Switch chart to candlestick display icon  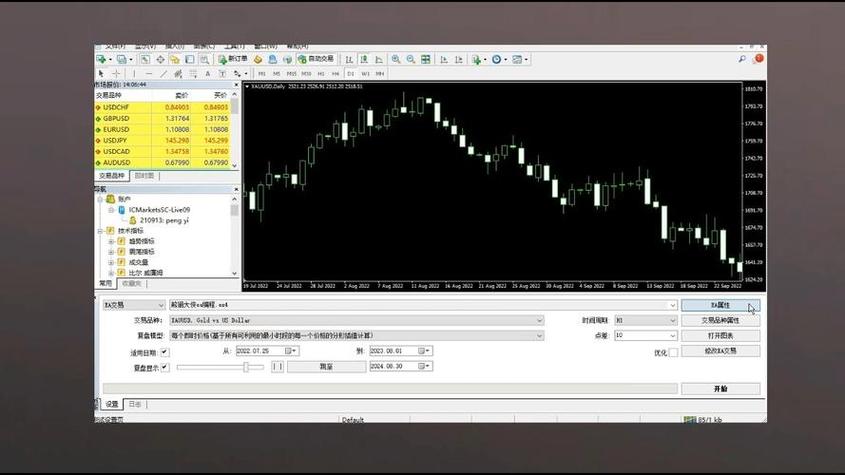[x=365, y=60]
